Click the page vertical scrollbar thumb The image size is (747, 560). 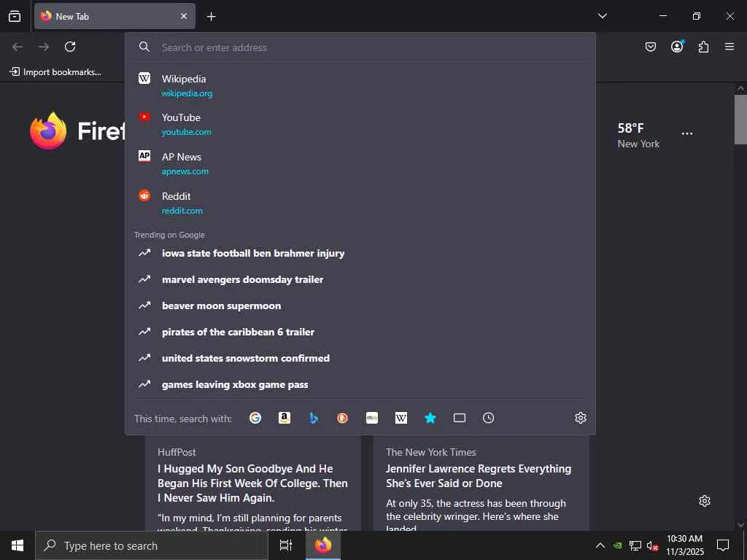740,119
